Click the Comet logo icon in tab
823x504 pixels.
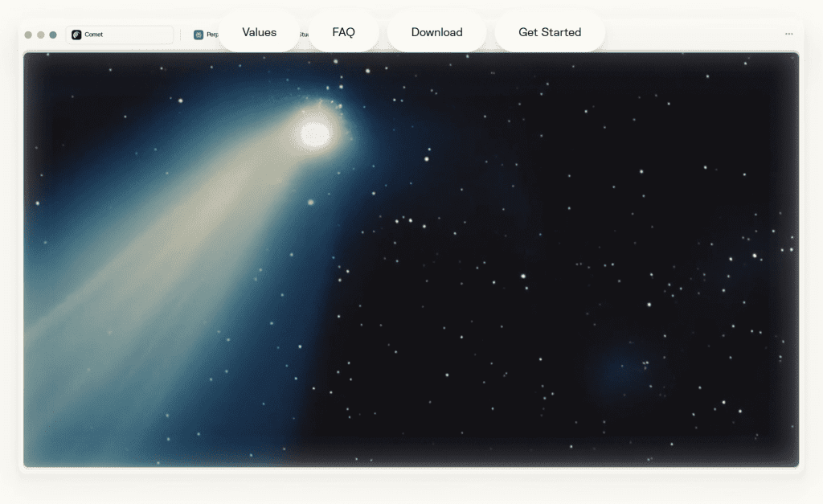pyautogui.click(x=76, y=35)
